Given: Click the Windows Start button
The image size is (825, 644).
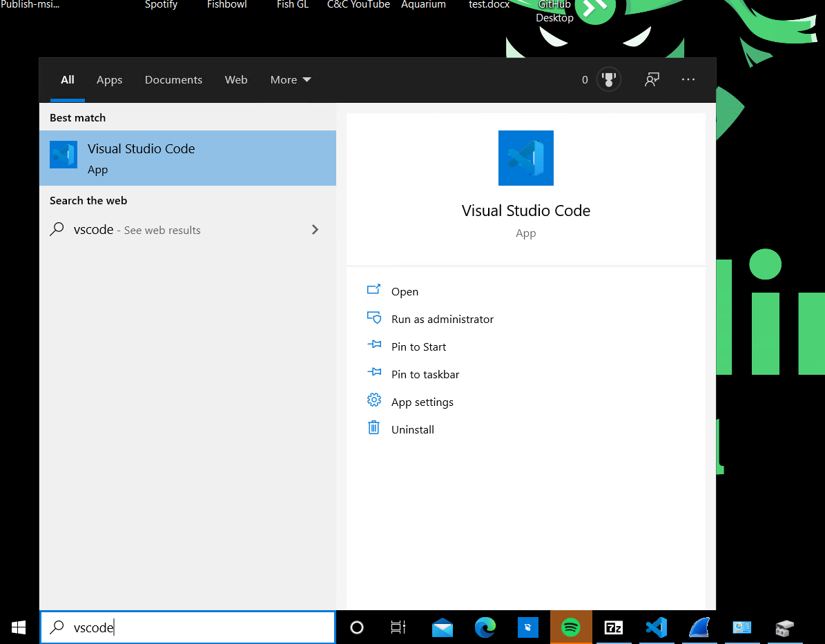Looking at the screenshot, I should (x=19, y=627).
